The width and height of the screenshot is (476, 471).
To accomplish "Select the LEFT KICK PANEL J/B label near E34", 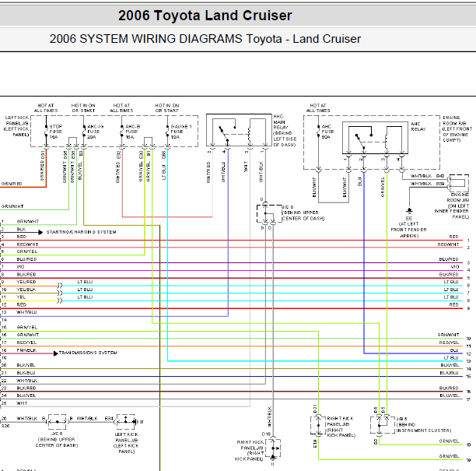I will coord(127,443).
